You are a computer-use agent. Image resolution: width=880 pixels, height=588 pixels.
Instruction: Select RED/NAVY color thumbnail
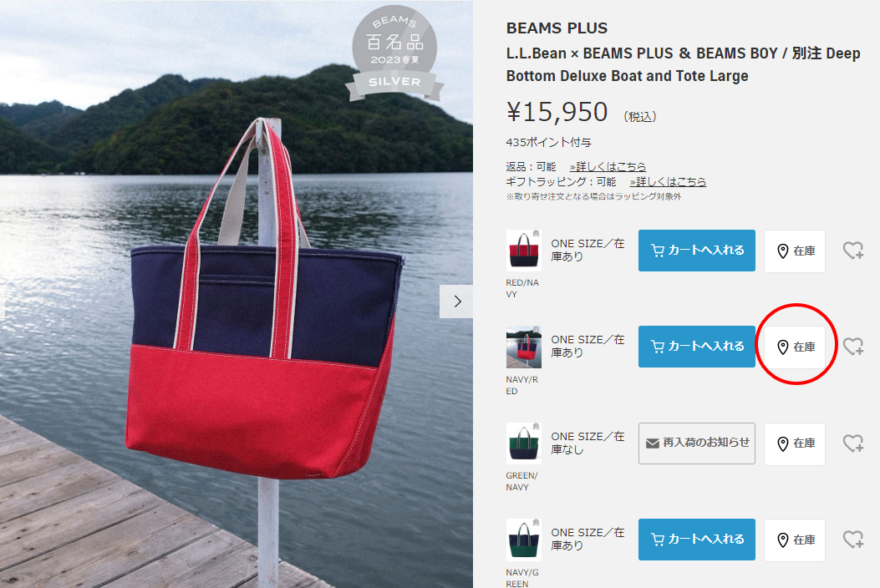(524, 251)
